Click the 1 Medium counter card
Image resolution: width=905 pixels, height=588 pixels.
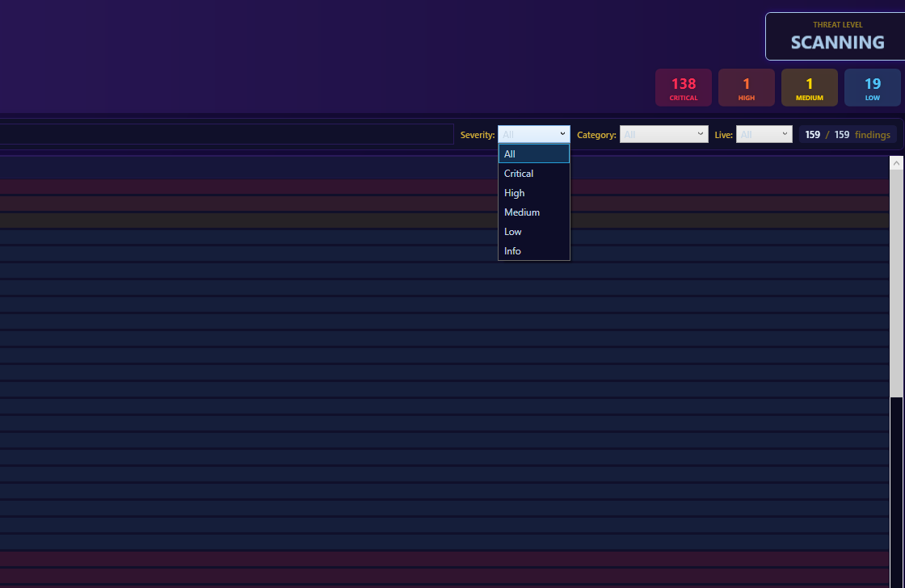click(809, 88)
